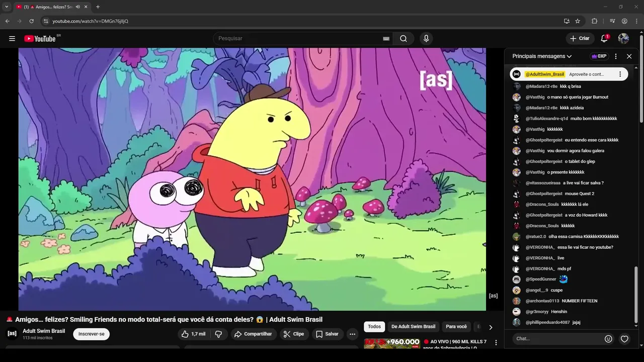Like the video with 1,7 mil
This screenshot has width=644, height=362.
coord(194,334)
